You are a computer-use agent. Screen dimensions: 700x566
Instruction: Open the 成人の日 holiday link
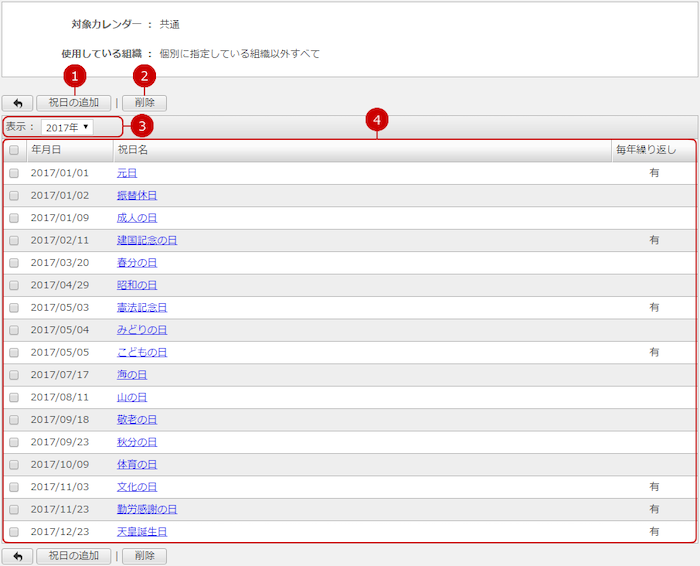click(x=137, y=218)
